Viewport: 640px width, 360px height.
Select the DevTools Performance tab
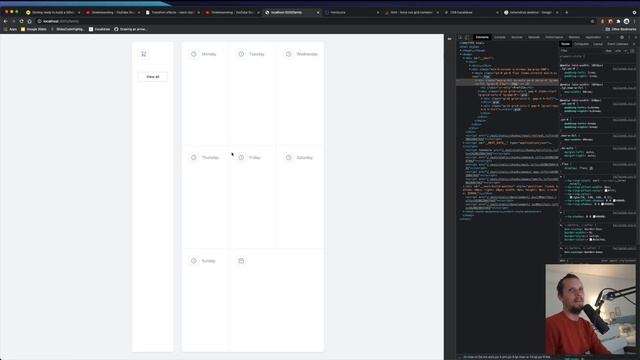pos(554,37)
